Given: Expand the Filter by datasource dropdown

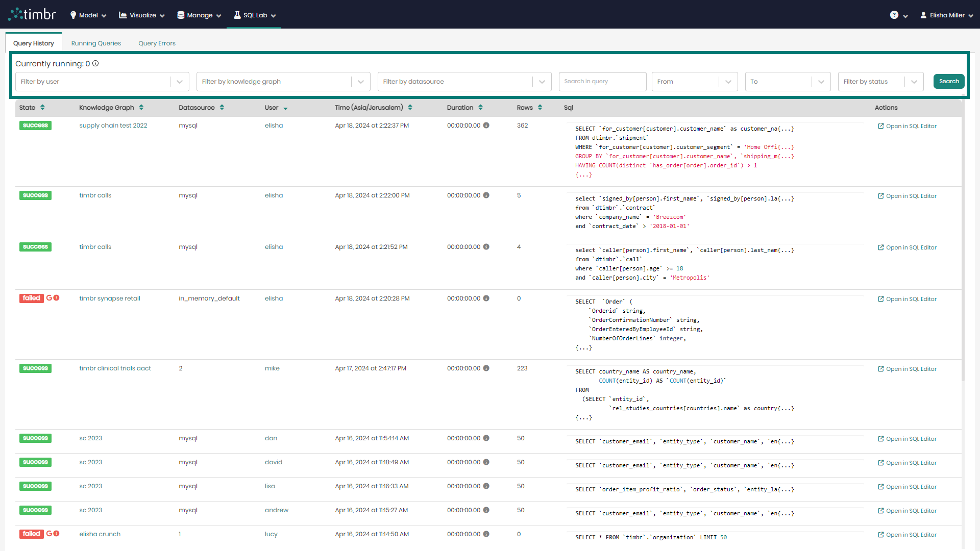Looking at the screenshot, I should [543, 82].
